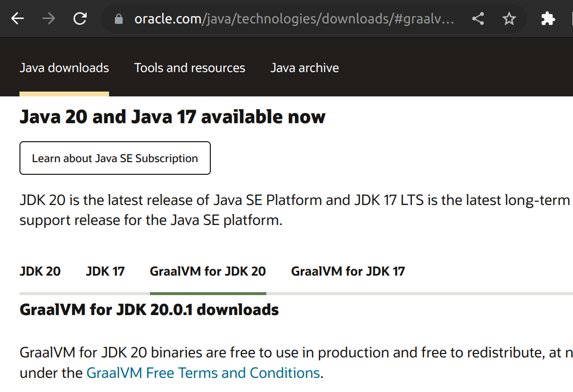Open Tools and resources navigation item

coord(190,68)
